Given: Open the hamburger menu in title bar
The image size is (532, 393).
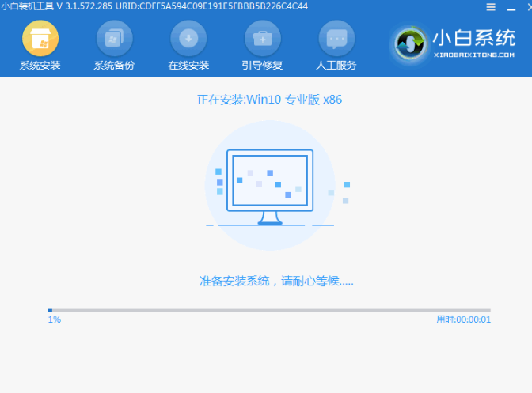Looking at the screenshot, I should pos(491,7).
